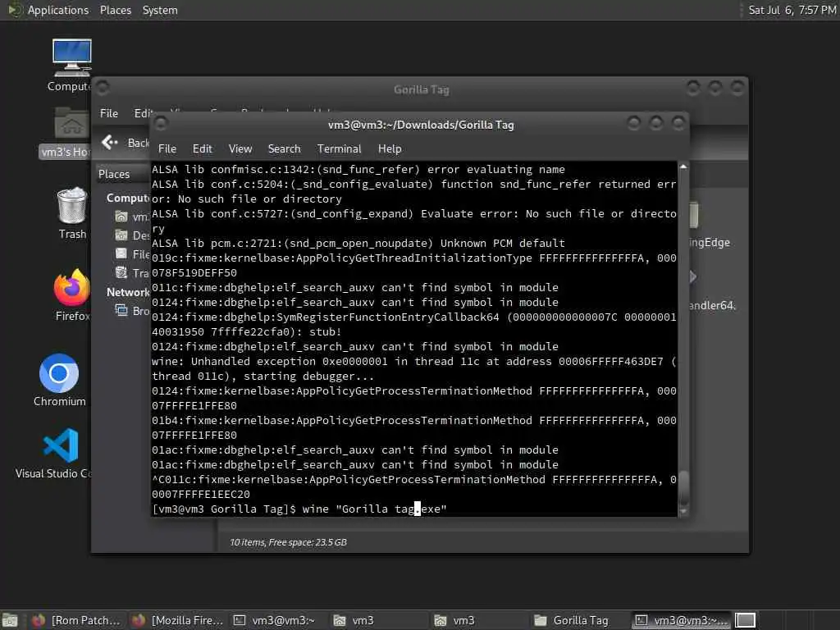Image resolution: width=840 pixels, height=630 pixels.
Task: Open the terminal View menu
Action: pyautogui.click(x=240, y=149)
